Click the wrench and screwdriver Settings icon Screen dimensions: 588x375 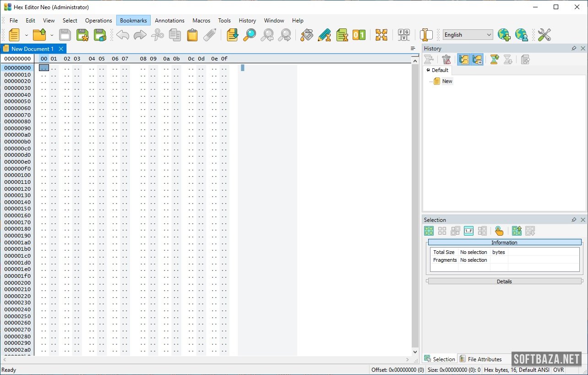[x=544, y=35]
